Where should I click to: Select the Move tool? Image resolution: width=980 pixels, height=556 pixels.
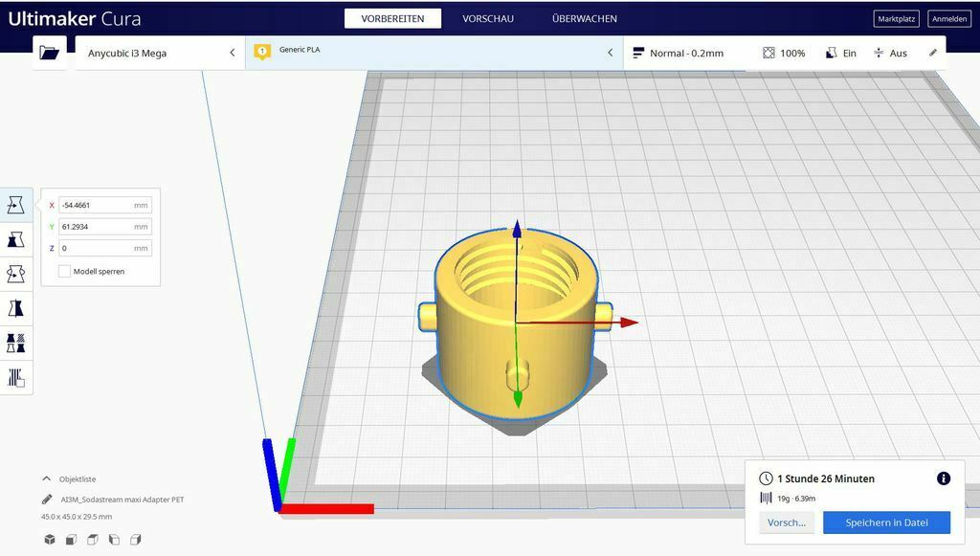pyautogui.click(x=16, y=205)
